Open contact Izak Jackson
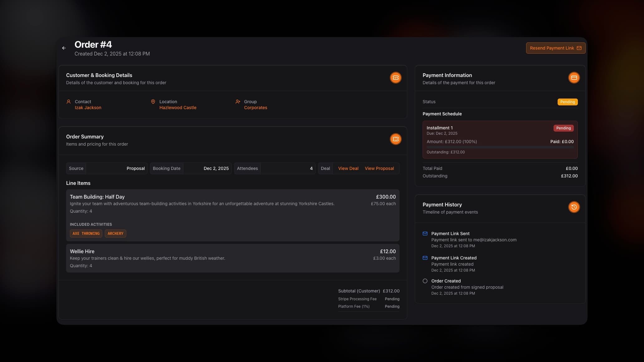 tap(88, 108)
